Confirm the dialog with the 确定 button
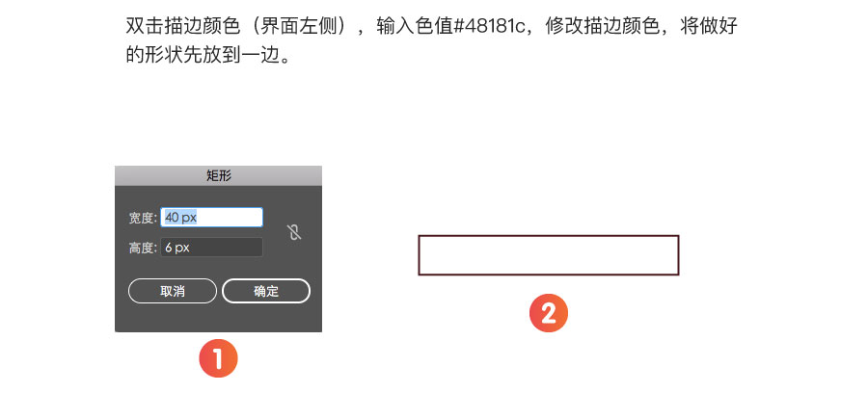The image size is (868, 393). point(266,291)
